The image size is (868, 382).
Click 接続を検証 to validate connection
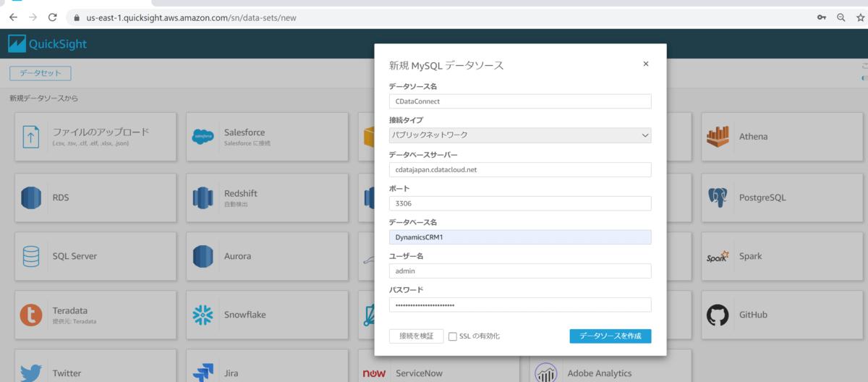[x=416, y=336]
